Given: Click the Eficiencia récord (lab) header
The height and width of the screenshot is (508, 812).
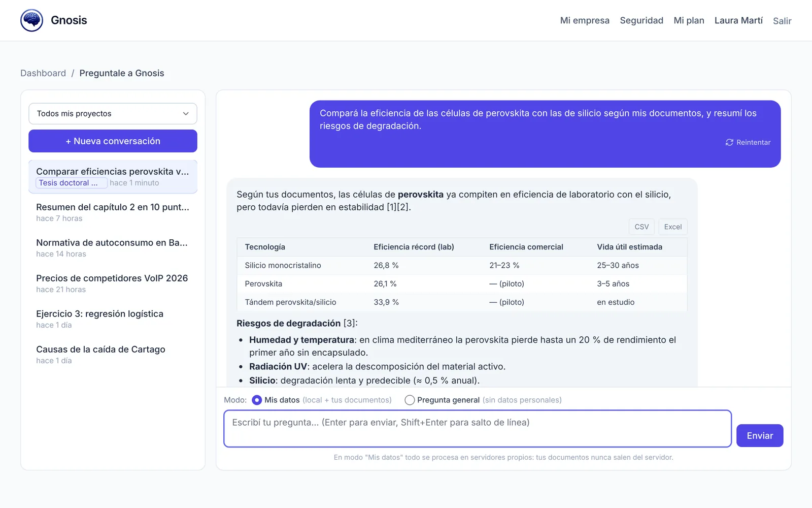Looking at the screenshot, I should point(414,247).
